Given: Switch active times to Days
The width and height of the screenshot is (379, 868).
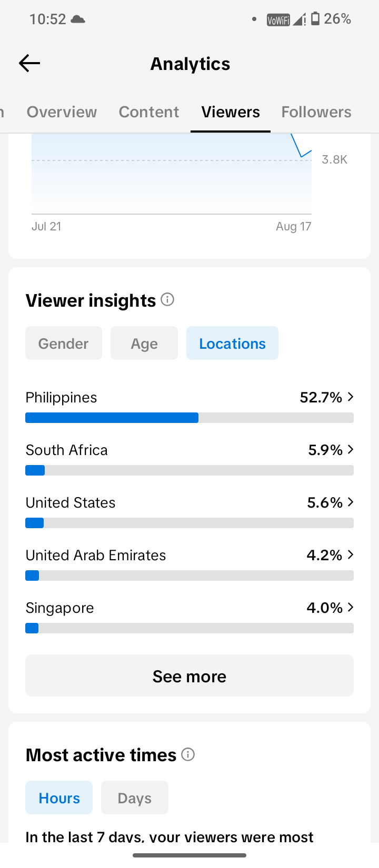Looking at the screenshot, I should (x=135, y=798).
